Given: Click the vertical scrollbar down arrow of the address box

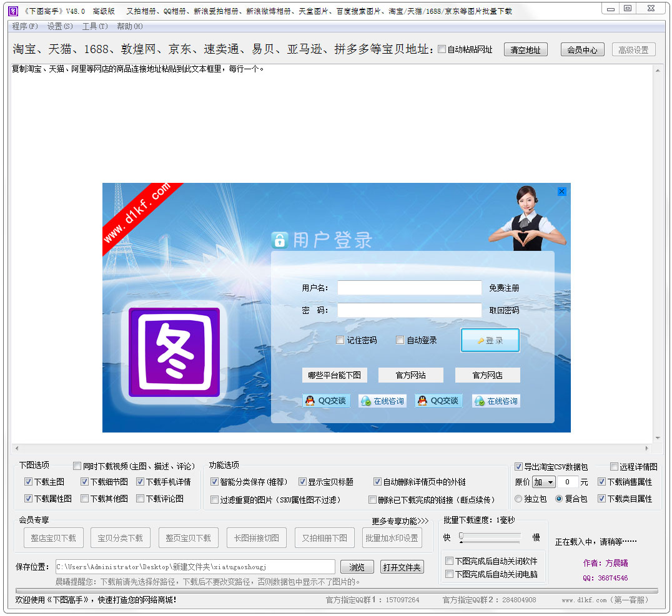Looking at the screenshot, I should point(658,438).
